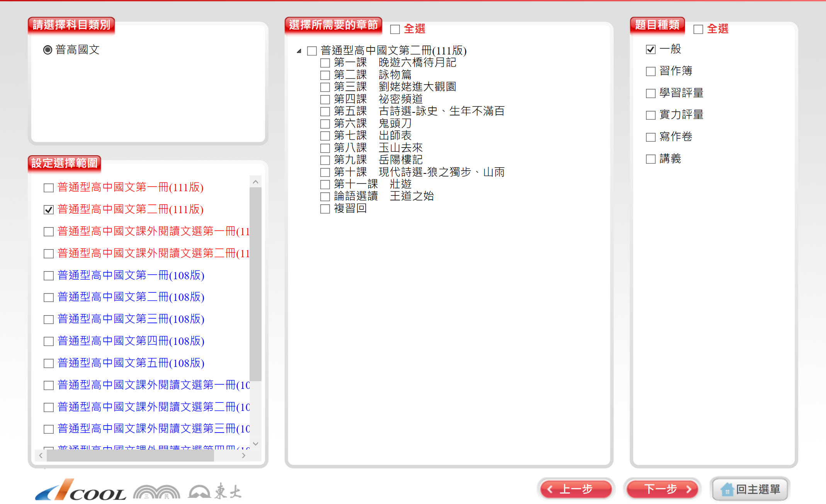
Task: Select the 複習回 checkbox
Action: [x=325, y=209]
